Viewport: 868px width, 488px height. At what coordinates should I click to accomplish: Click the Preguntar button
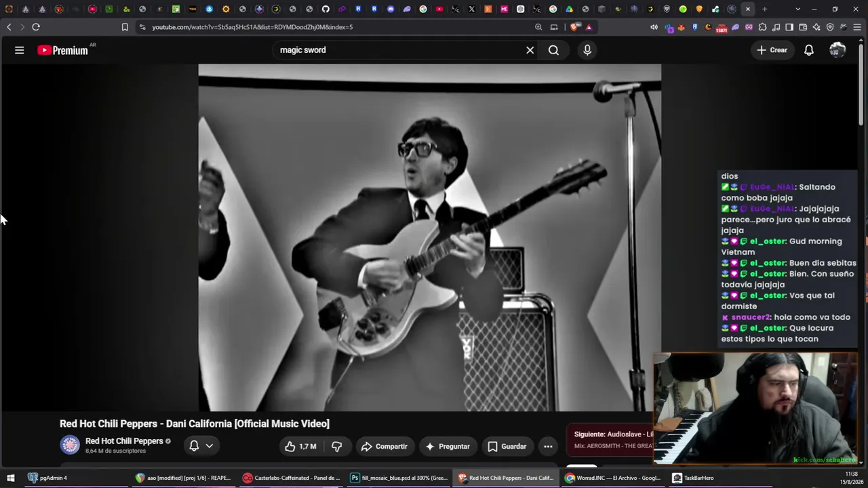pos(448,446)
